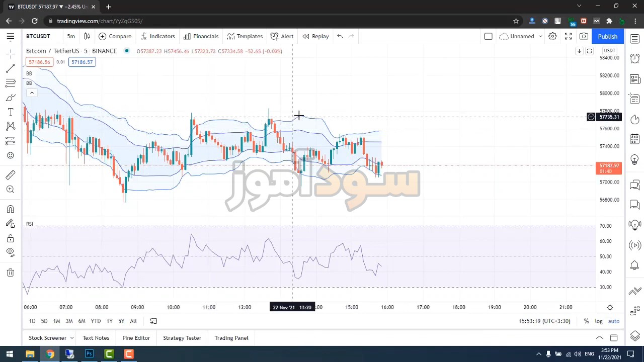This screenshot has width=644, height=362.
Task: Open the ideas stream panel
Action: tap(635, 225)
